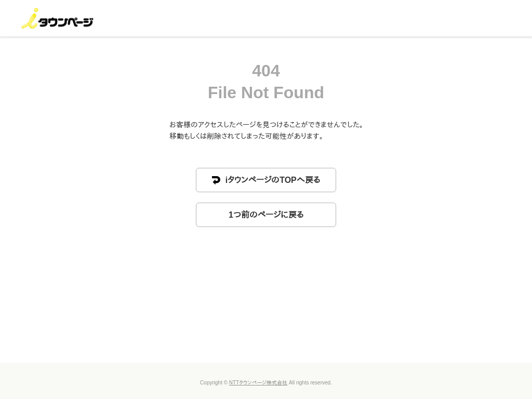This screenshot has width=532, height=399.
Task: Open the NTTタウンページ株式会社 footer link
Action: (x=258, y=383)
